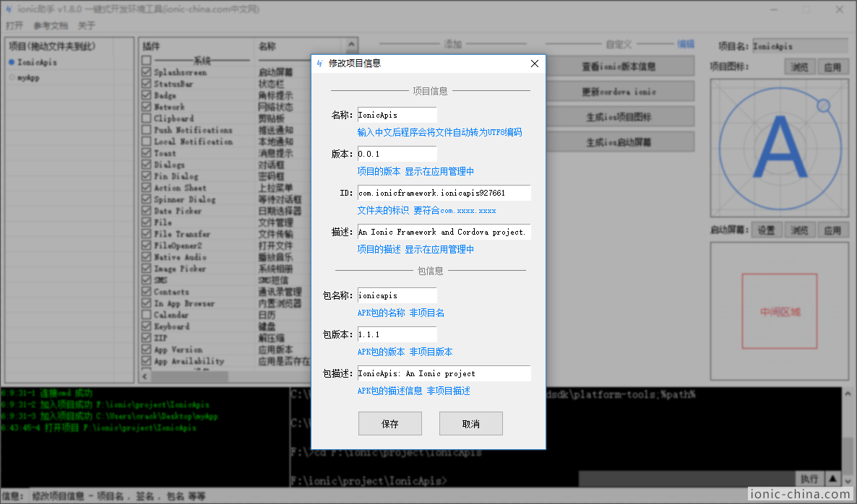857x504 pixels.
Task: Click the 更新cordova ionic button
Action: (619, 92)
